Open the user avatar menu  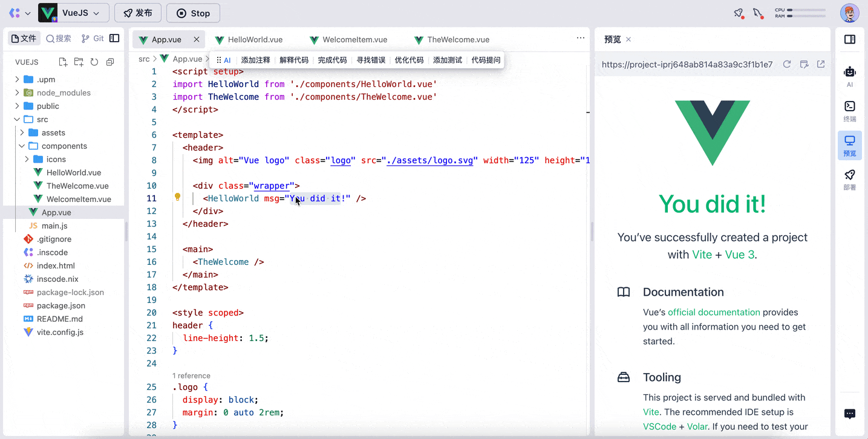[849, 13]
